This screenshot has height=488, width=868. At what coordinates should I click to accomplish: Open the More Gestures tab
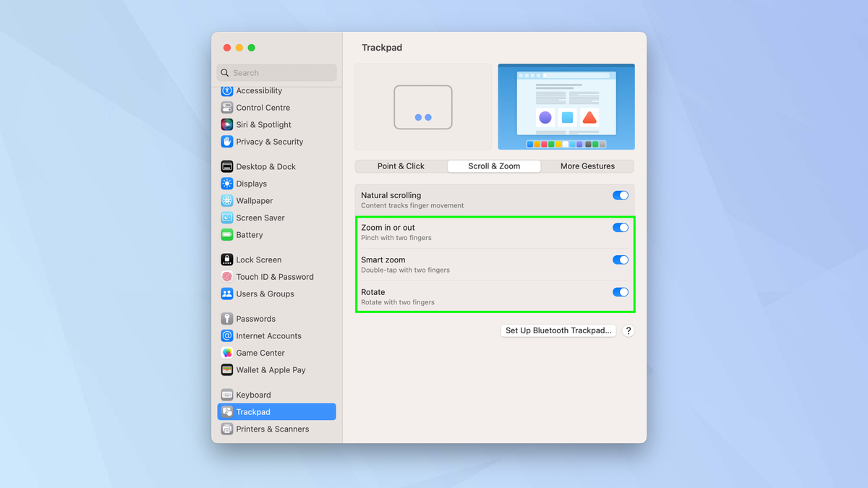[x=587, y=166]
